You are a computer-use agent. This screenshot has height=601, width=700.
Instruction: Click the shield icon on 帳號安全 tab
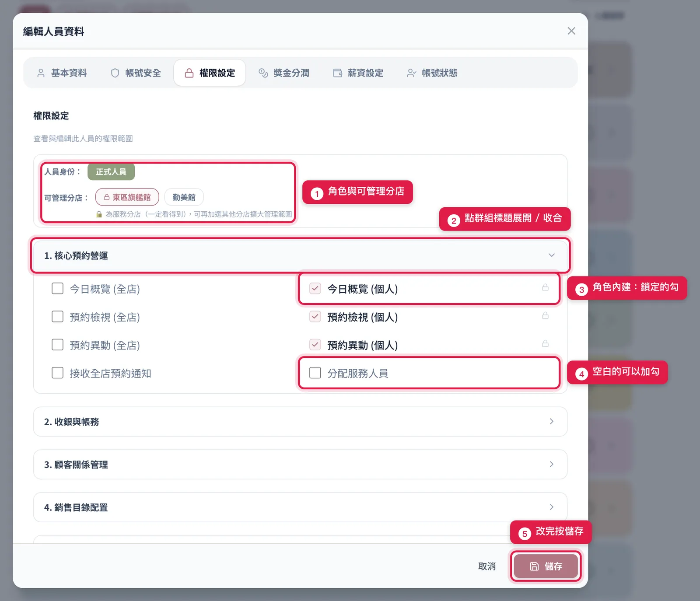pyautogui.click(x=115, y=73)
